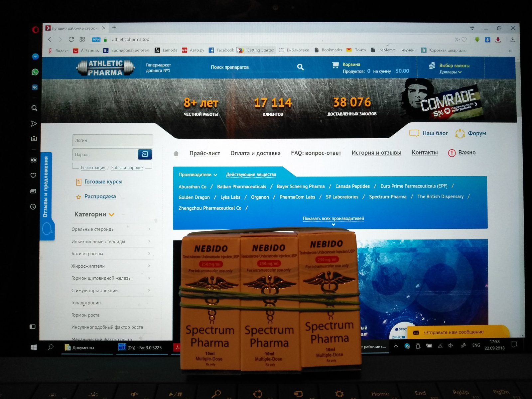
Task: Reload the page in Opera
Action: point(71,39)
